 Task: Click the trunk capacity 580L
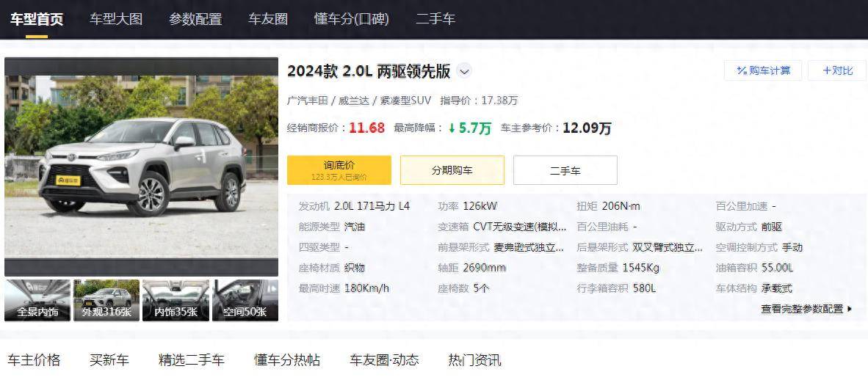[644, 288]
